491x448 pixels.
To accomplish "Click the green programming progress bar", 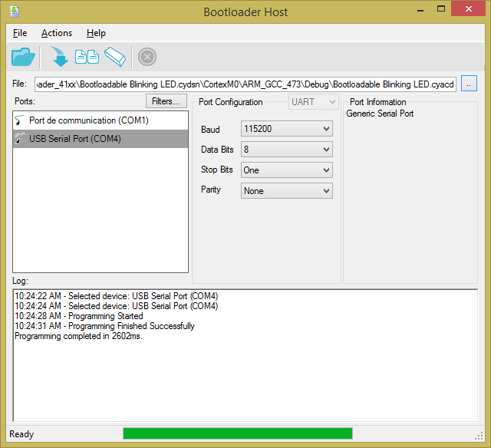I will tap(237, 433).
